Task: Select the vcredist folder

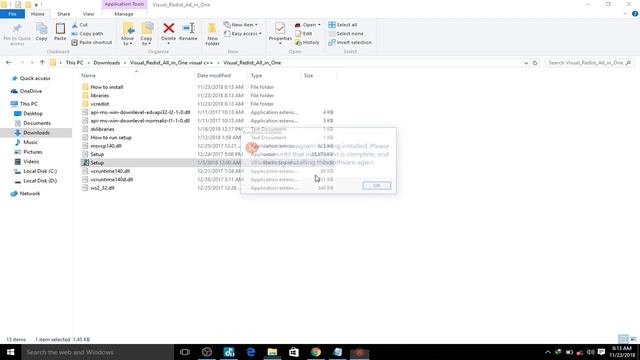Action: [100, 104]
